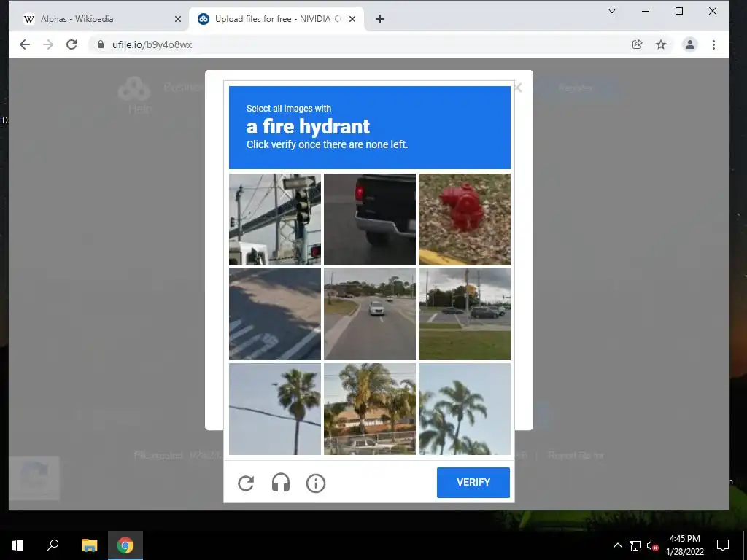Open the Chrome profile menu
Viewport: 747px width, 560px height.
[690, 44]
